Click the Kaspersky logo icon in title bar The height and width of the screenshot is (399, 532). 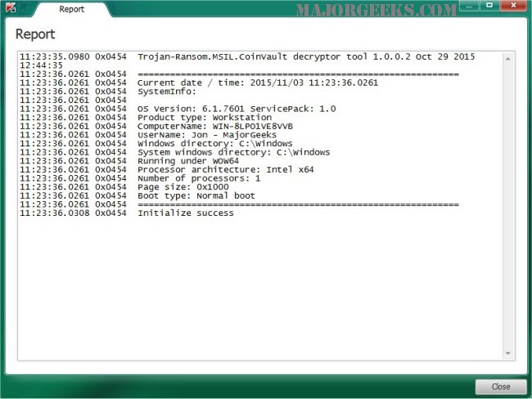[x=10, y=7]
